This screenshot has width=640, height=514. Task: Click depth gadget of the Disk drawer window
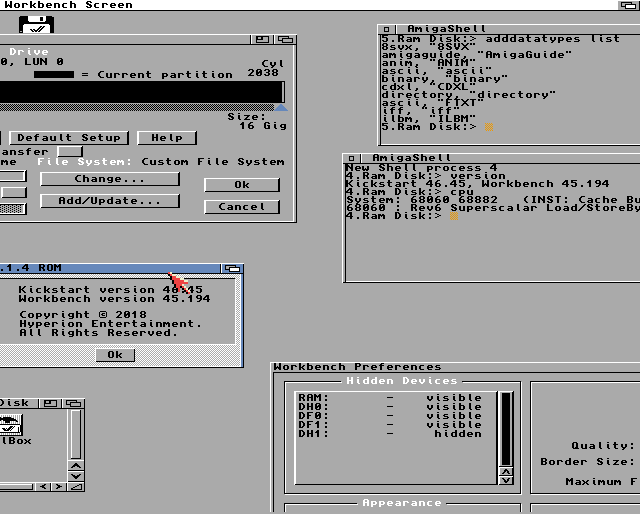click(75, 403)
